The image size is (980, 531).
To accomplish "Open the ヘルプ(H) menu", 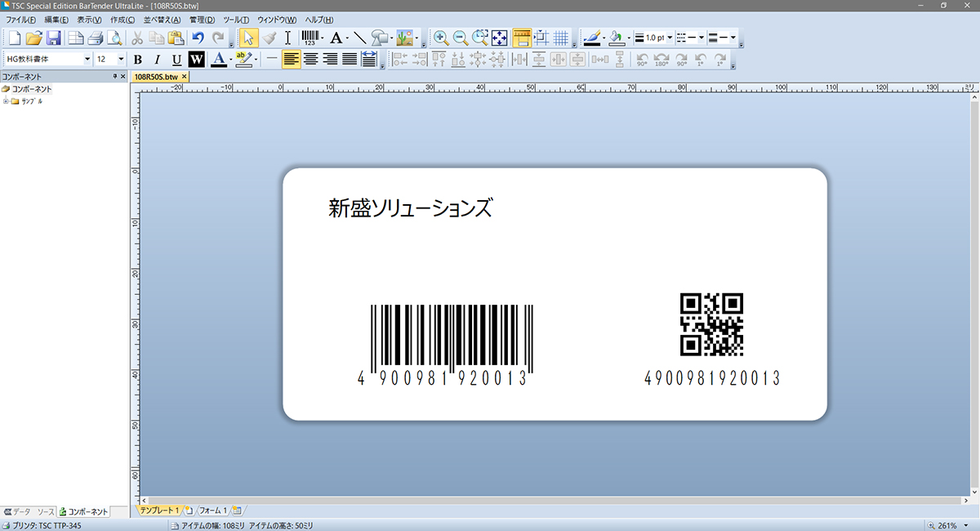I will [318, 20].
